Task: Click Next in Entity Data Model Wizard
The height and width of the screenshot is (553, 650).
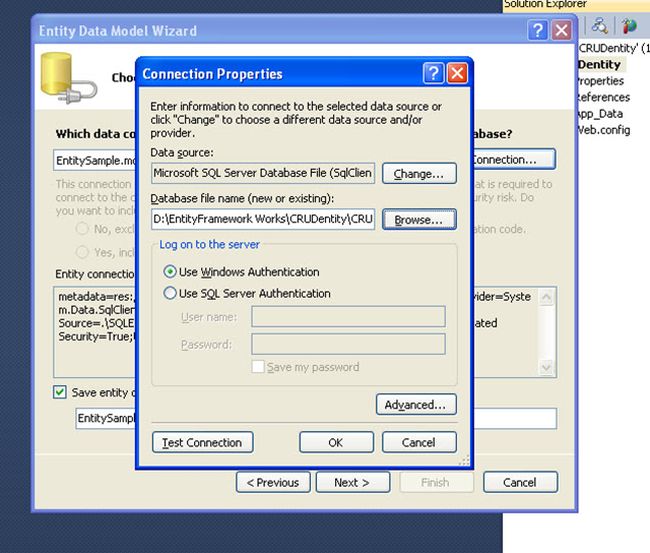Action: (353, 482)
